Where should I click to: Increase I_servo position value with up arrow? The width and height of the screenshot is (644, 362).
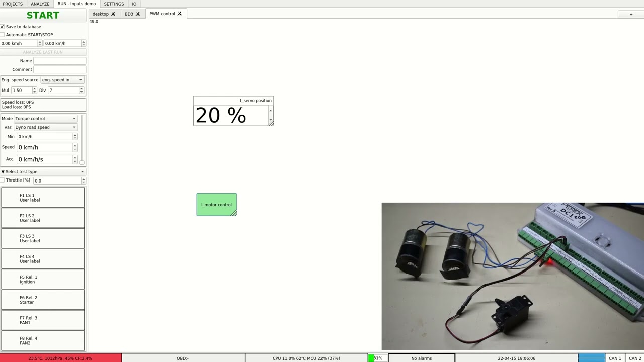[271, 111]
